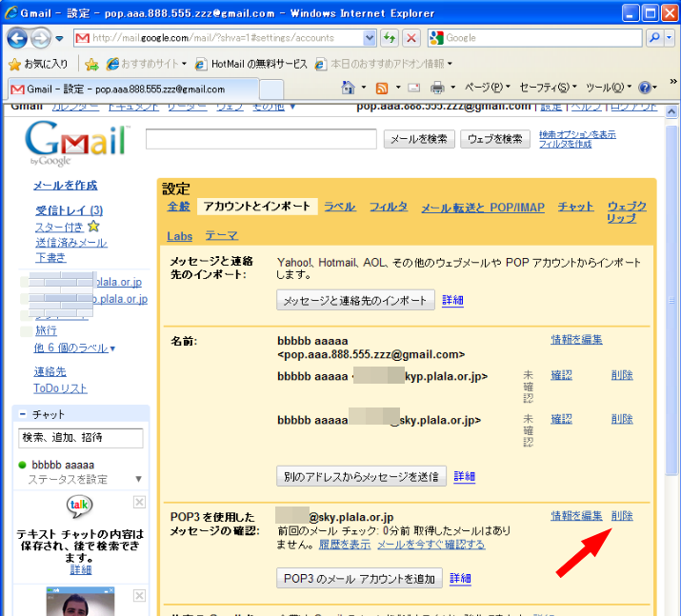
Task: Expand the command bar overflow chevron
Action: [x=673, y=81]
